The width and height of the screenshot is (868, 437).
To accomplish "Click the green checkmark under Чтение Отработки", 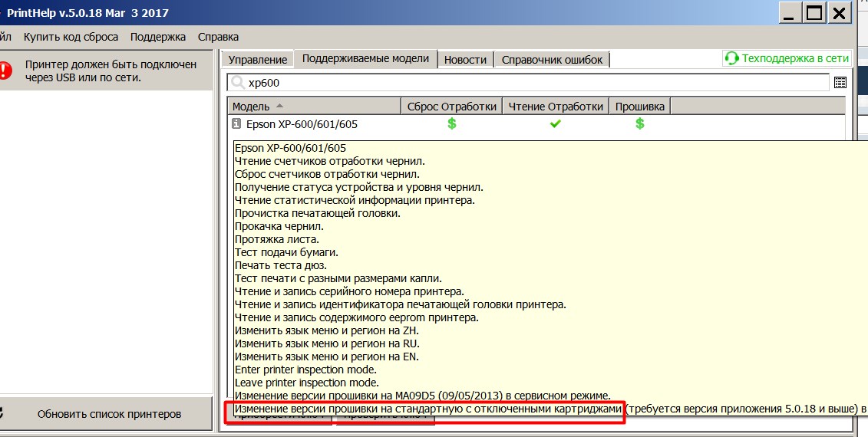I will [555, 124].
